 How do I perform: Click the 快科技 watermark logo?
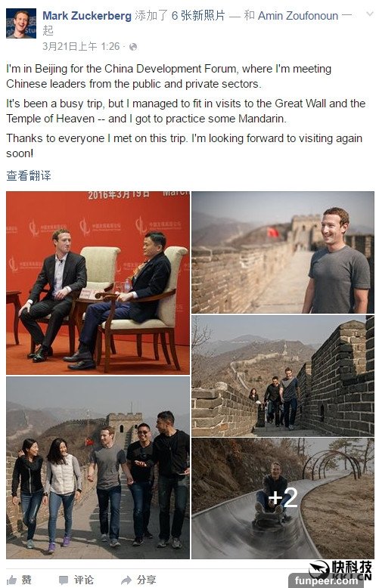(340, 570)
